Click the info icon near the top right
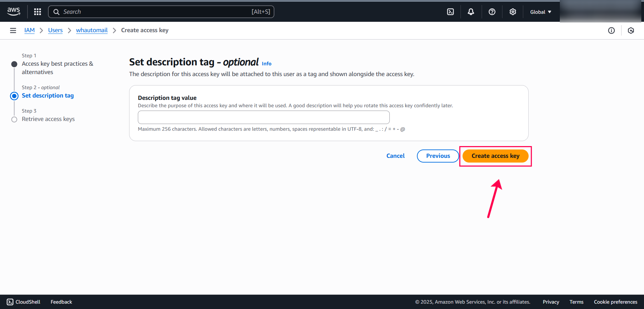The height and width of the screenshot is (309, 644). click(611, 30)
